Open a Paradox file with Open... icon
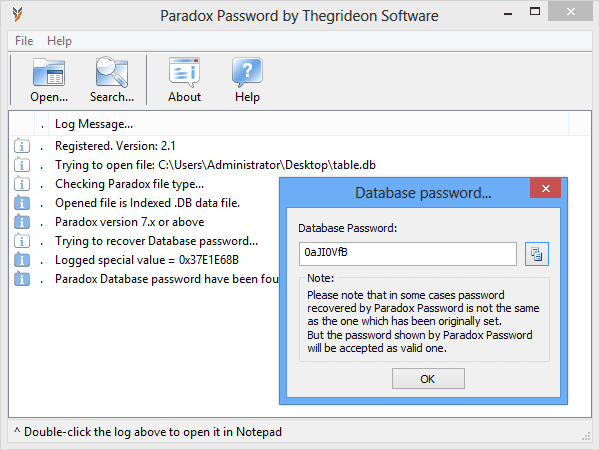The image size is (600, 450). (x=49, y=80)
